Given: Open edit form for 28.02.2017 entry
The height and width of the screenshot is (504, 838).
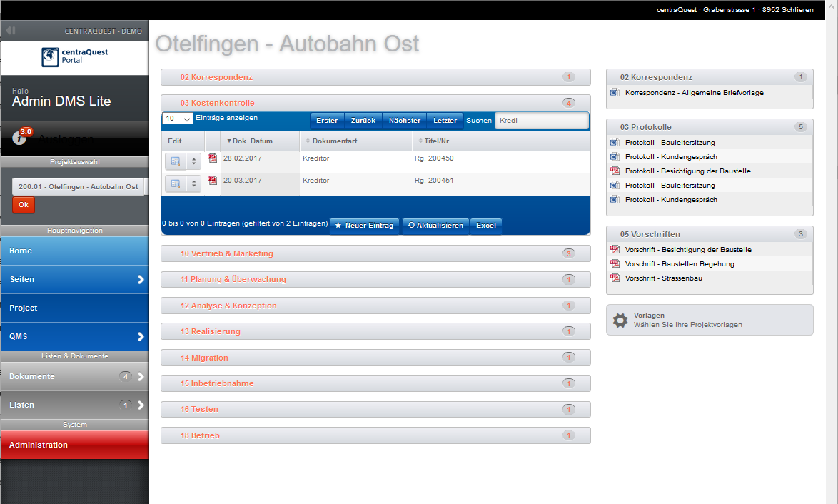Looking at the screenshot, I should point(176,161).
